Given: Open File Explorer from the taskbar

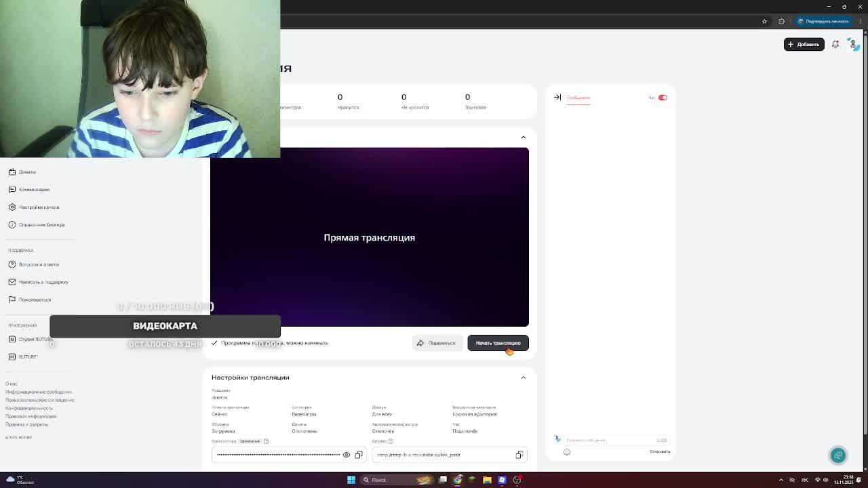Looking at the screenshot, I should click(x=487, y=480).
